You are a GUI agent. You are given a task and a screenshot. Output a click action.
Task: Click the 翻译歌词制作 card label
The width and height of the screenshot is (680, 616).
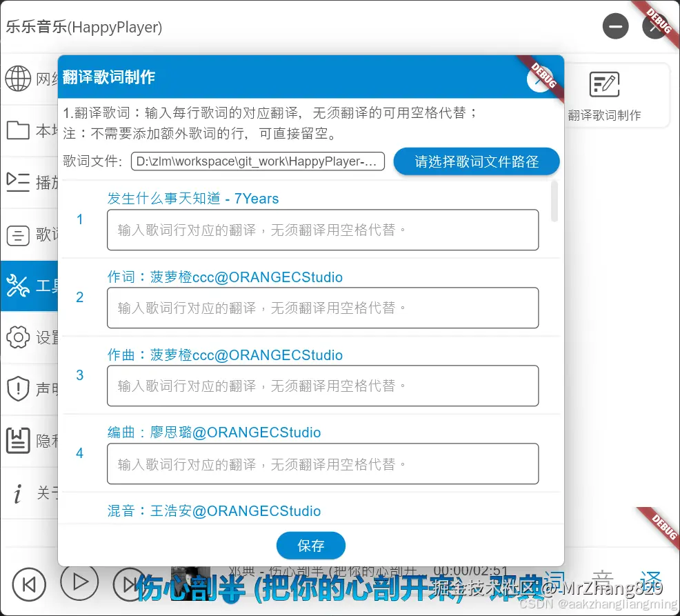click(604, 115)
